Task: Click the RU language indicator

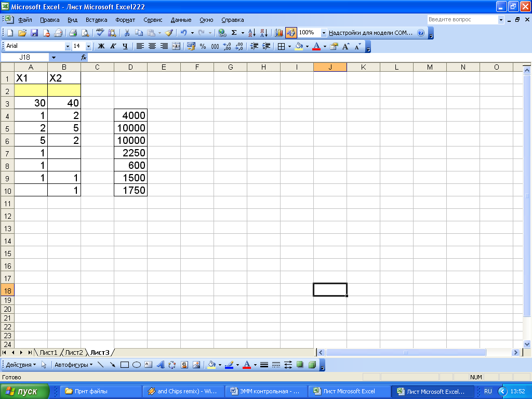Action: point(488,392)
